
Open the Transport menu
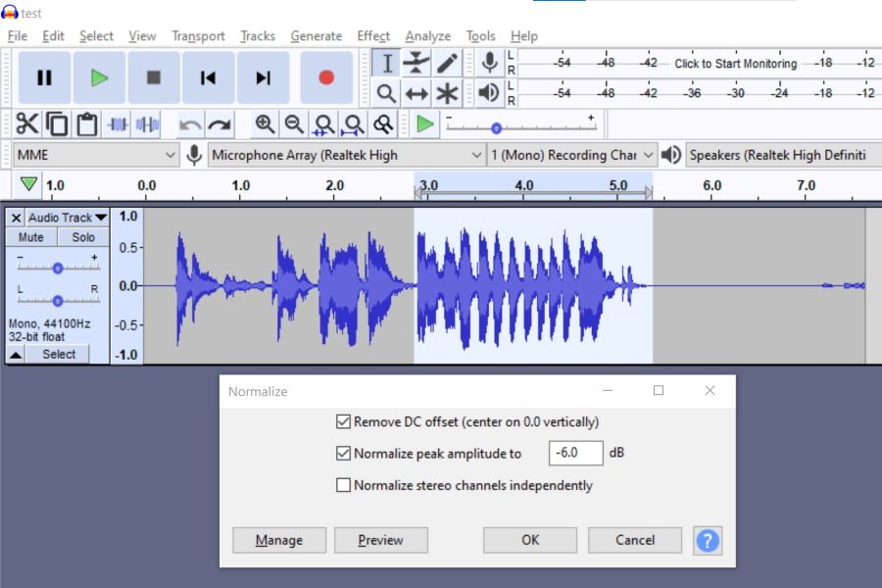[x=198, y=36]
